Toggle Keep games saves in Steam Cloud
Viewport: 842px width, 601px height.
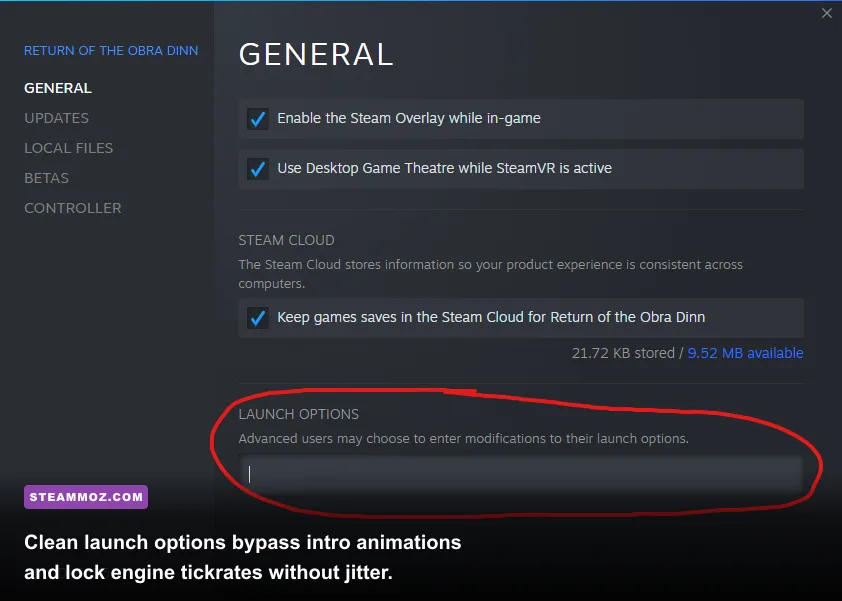coord(258,318)
